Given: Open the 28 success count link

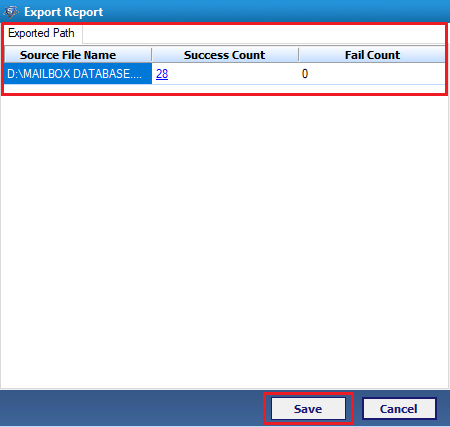Looking at the screenshot, I should coord(162,74).
